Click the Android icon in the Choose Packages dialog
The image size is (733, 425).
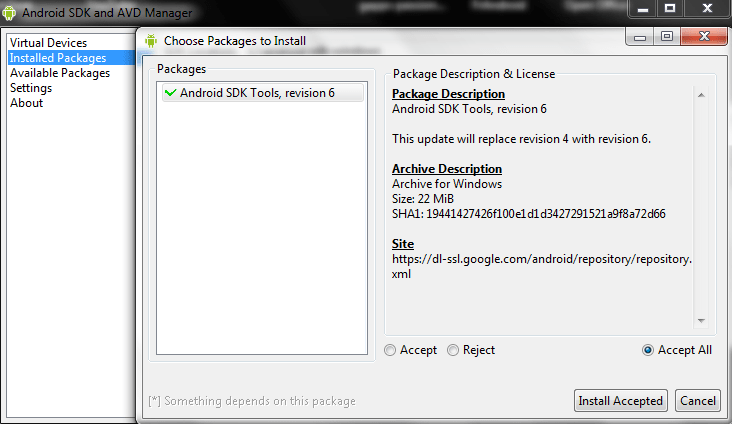(151, 41)
